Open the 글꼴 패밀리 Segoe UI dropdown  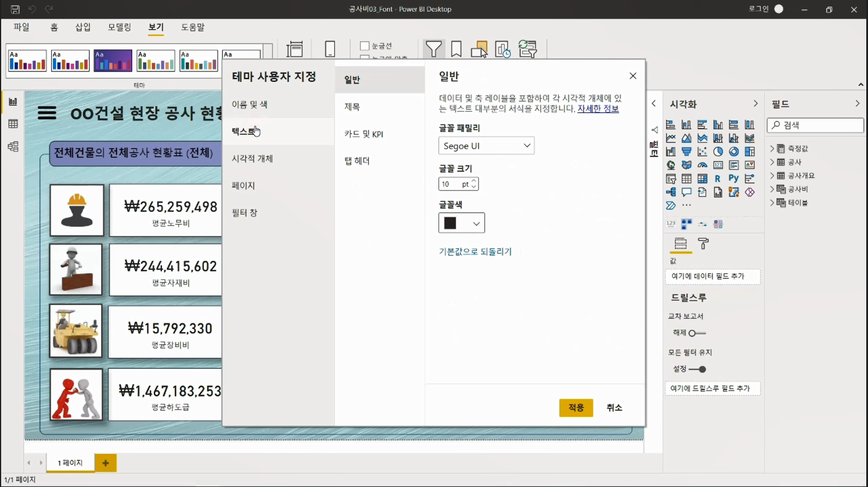pyautogui.click(x=486, y=145)
